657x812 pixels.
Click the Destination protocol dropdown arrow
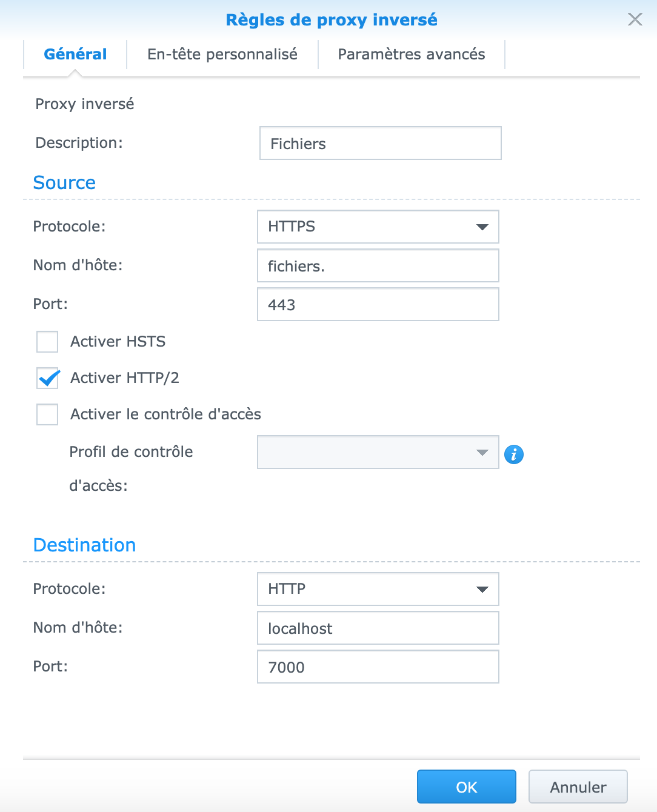click(482, 590)
